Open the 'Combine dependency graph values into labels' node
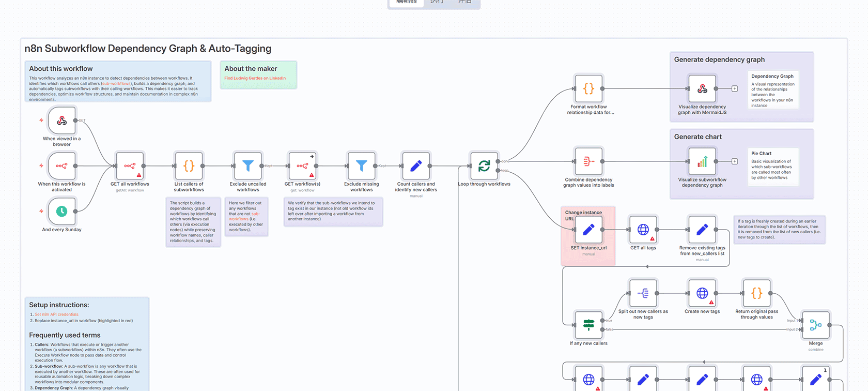This screenshot has width=868, height=391. pyautogui.click(x=588, y=162)
